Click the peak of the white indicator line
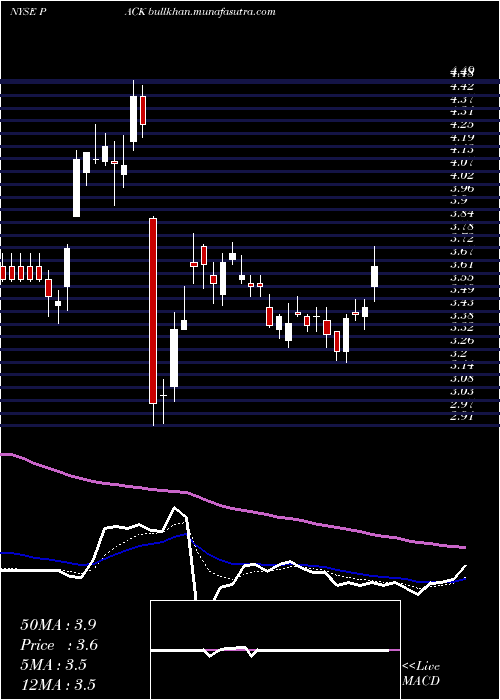Image resolution: width=500 pixels, height=700 pixels. 175,508
